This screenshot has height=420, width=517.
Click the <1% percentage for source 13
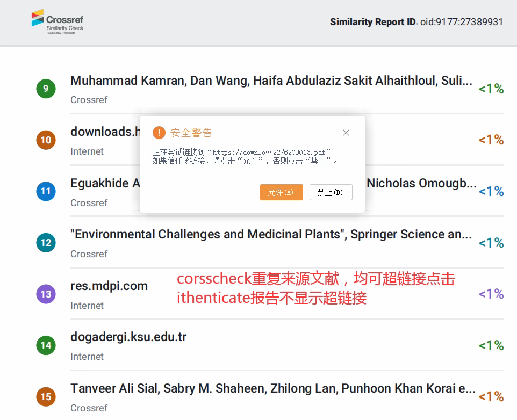491,294
